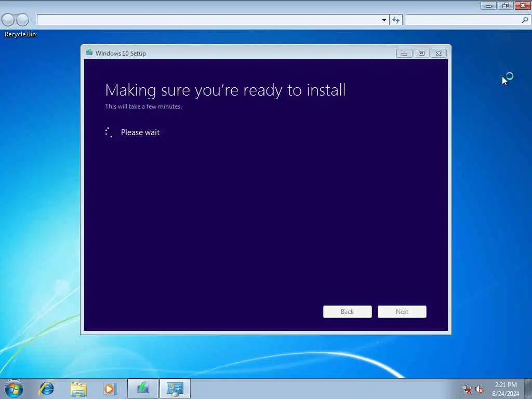Open Windows Explorer folder icon on taskbar
The height and width of the screenshot is (399, 532).
pyautogui.click(x=79, y=389)
